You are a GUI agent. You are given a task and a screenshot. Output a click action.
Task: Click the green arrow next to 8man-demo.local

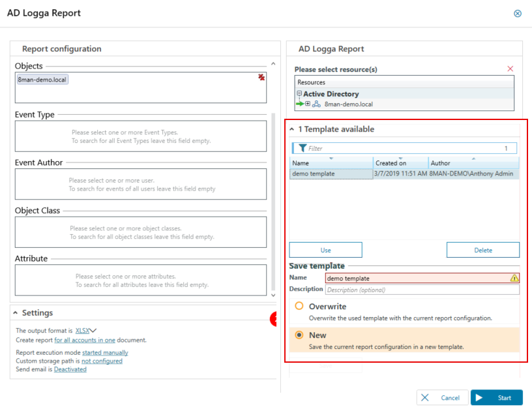coord(299,104)
